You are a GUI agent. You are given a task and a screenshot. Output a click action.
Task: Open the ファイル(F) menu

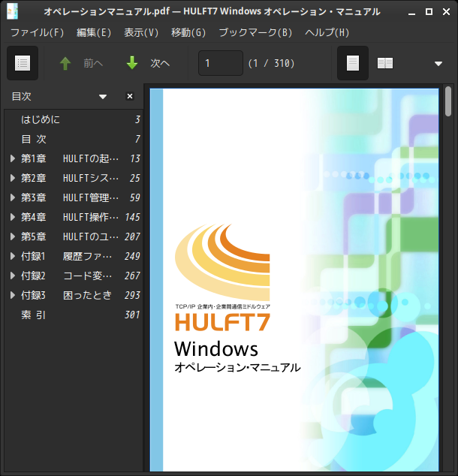tap(38, 32)
